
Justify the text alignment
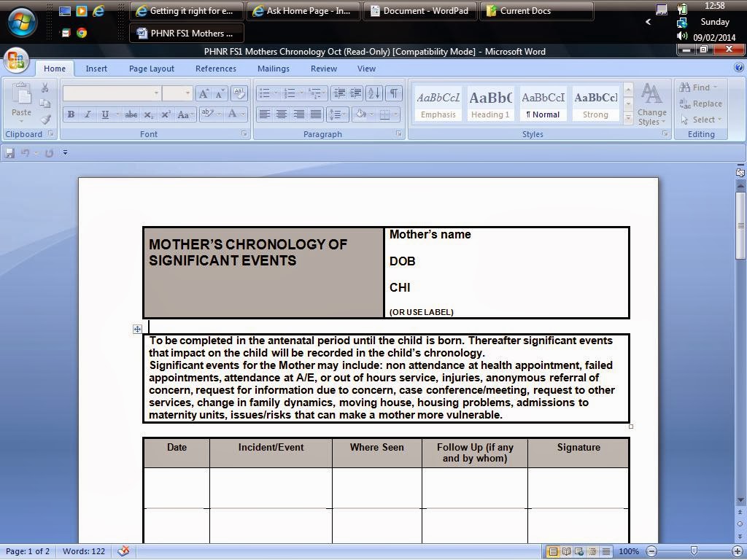coord(315,114)
